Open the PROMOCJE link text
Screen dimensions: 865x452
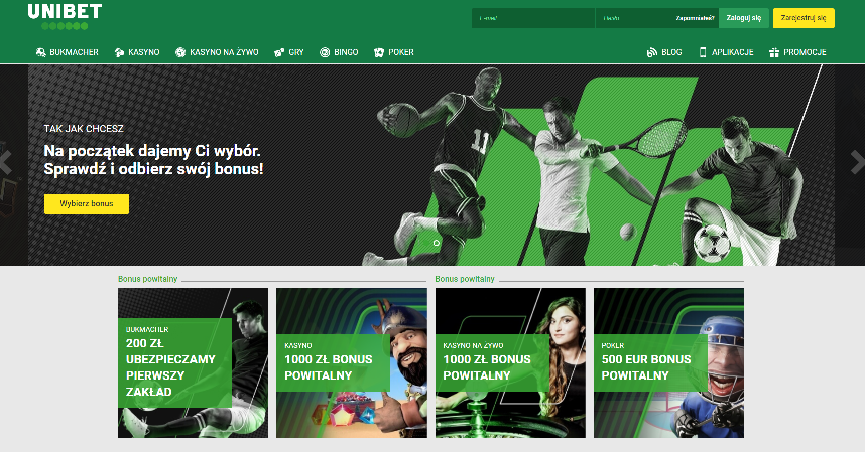pos(805,52)
